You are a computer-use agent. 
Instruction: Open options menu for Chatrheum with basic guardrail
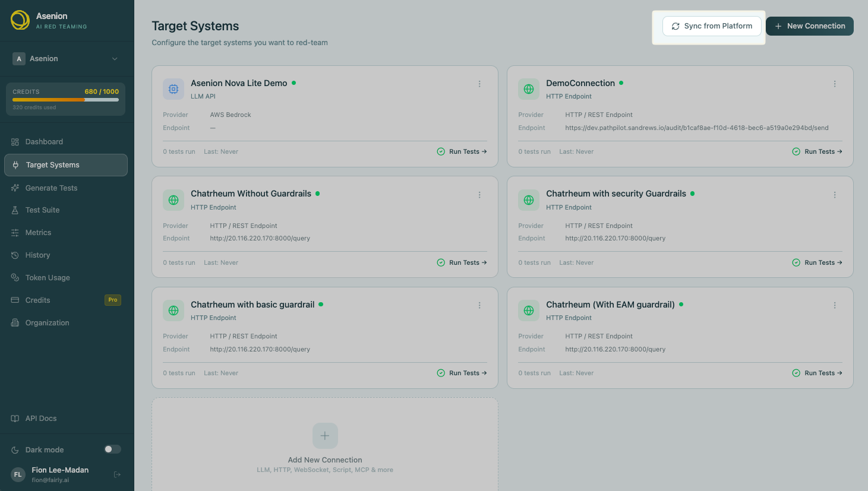tap(479, 305)
